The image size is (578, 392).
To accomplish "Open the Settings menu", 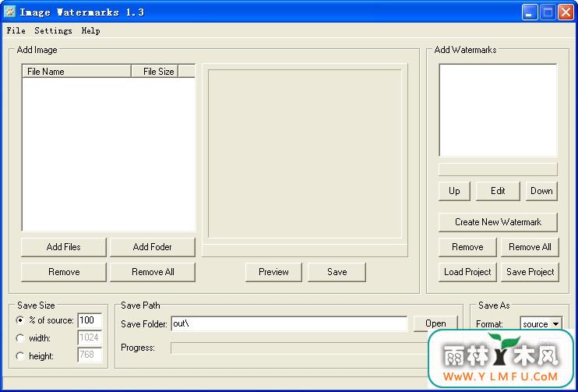I will (53, 30).
